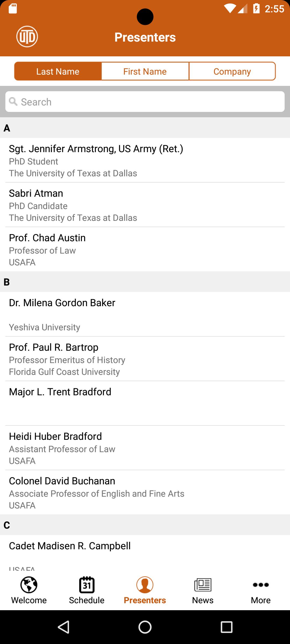
Task: Select the Presenters person icon
Action: [x=145, y=585]
